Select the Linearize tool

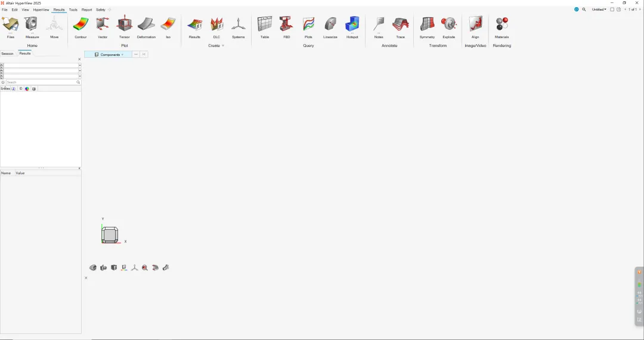(x=330, y=24)
